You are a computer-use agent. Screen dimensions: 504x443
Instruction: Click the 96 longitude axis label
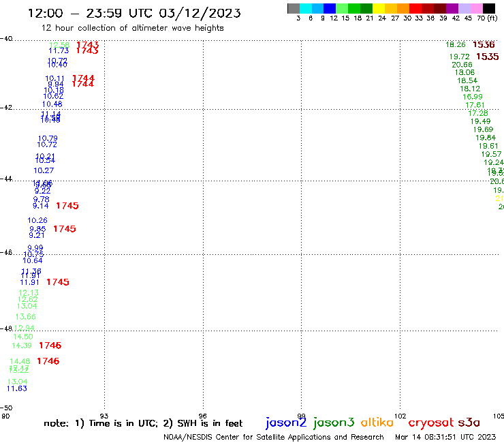click(202, 416)
